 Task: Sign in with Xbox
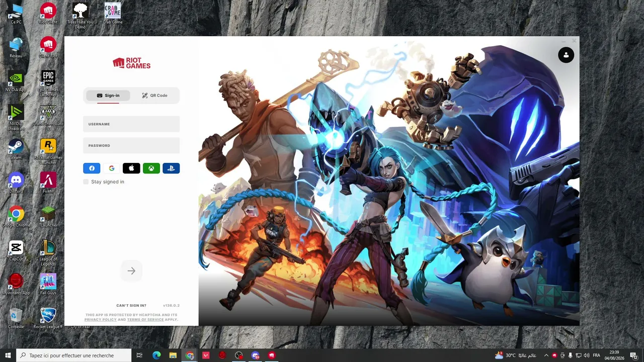151,168
